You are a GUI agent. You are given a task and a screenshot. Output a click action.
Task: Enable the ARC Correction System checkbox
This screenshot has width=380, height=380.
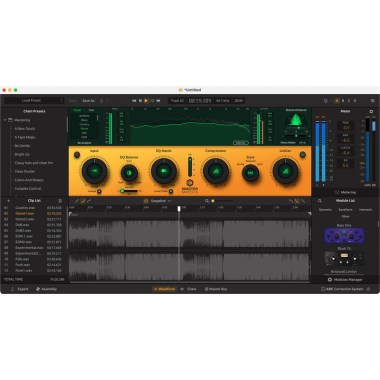323,289
